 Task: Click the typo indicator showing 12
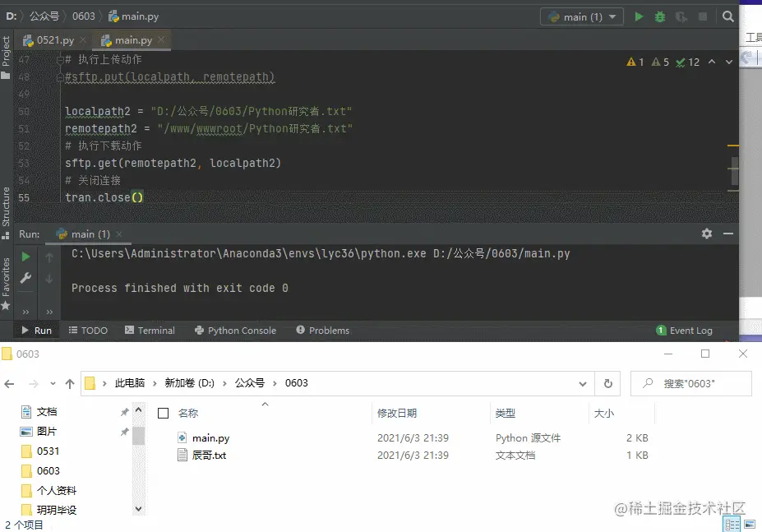pos(688,62)
